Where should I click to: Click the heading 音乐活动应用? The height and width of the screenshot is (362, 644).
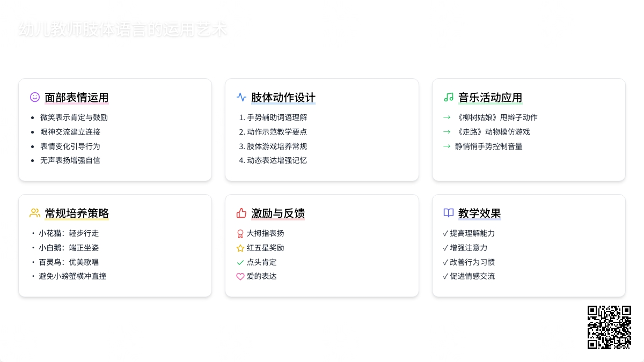click(491, 98)
